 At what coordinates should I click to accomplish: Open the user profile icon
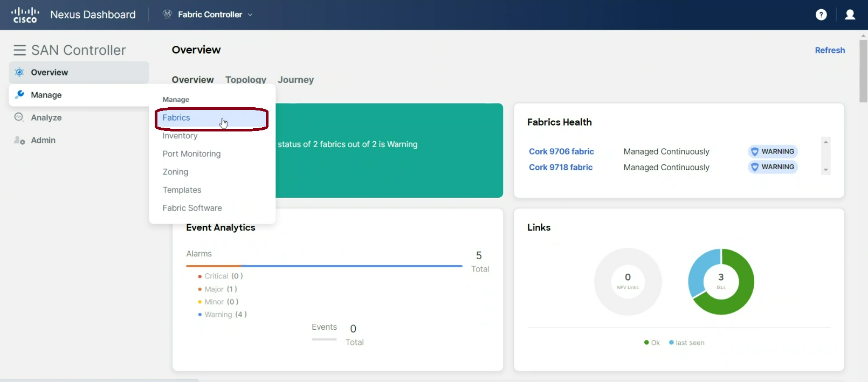click(850, 15)
